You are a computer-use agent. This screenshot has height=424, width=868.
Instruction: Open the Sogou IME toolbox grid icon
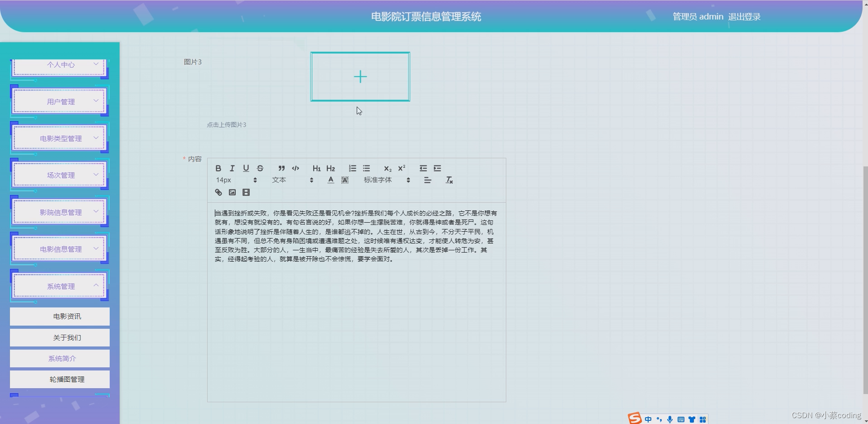click(x=703, y=419)
